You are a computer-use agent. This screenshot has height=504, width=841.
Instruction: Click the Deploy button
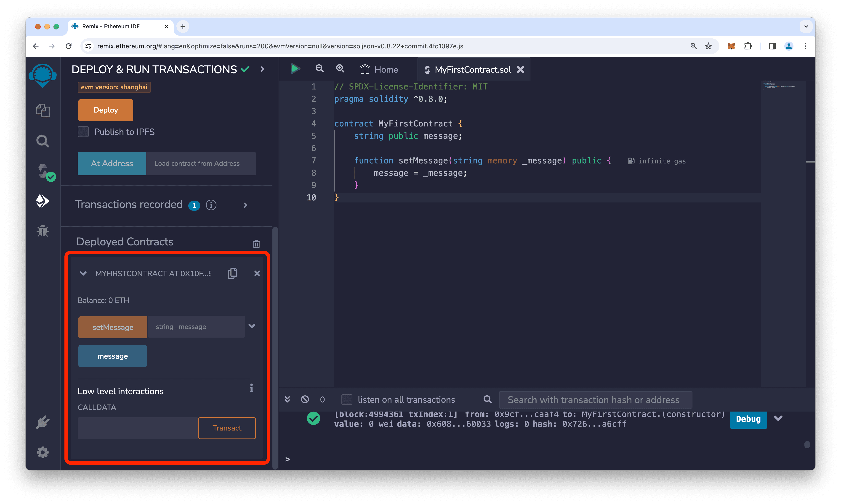[x=106, y=110]
